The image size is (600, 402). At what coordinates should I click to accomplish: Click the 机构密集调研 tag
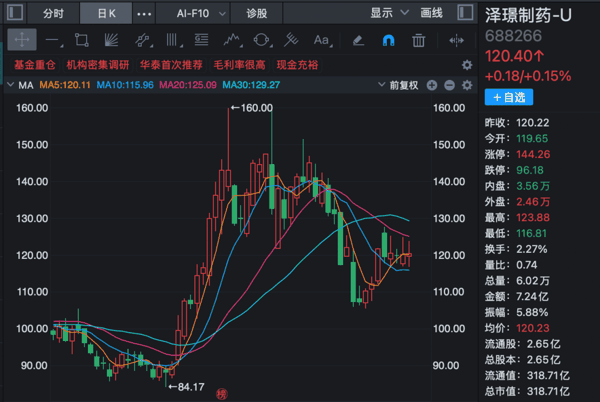98,65
